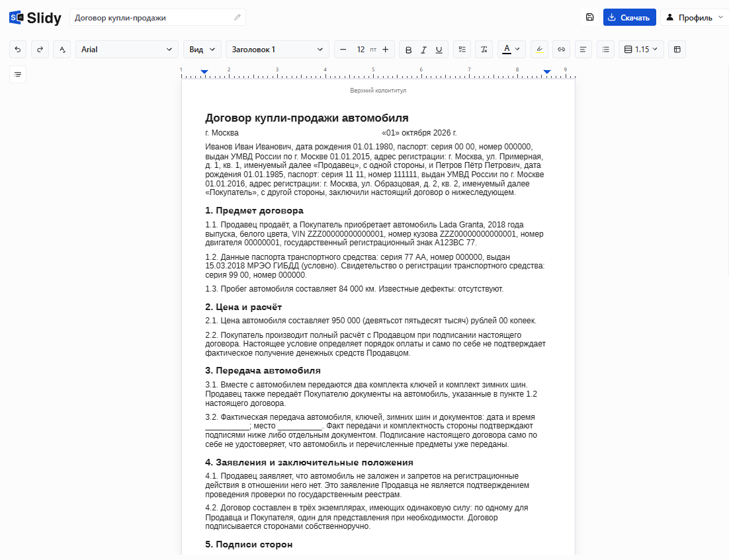Click the right indent marker on ruler

(547, 71)
